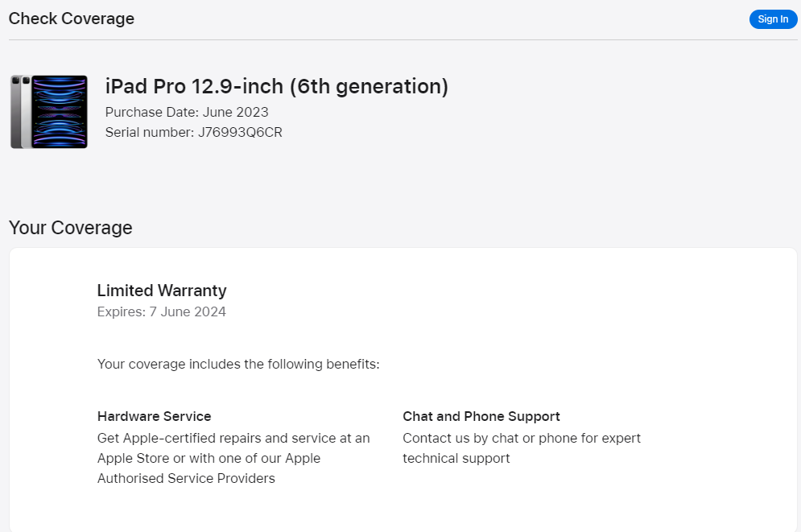Click the expert technical support description
This screenshot has width=801, height=532.
pyautogui.click(x=522, y=448)
